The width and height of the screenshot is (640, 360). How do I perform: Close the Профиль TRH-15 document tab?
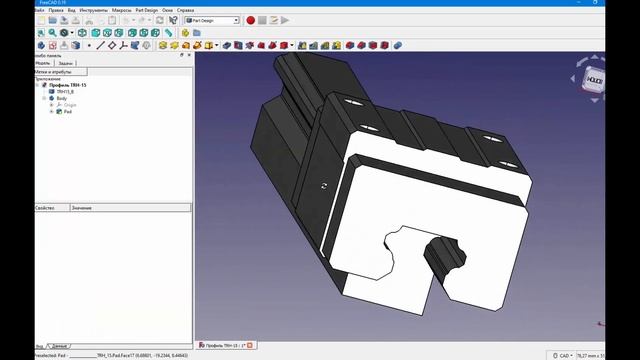click(x=250, y=346)
